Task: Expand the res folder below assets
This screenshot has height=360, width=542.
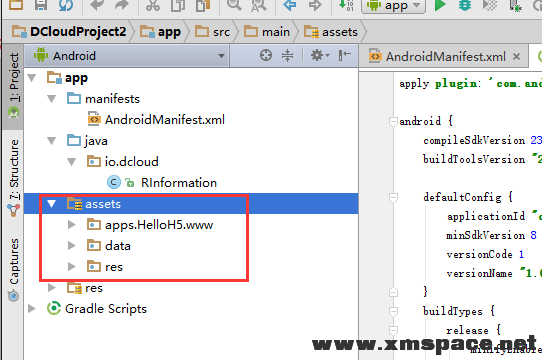Action: click(x=52, y=288)
